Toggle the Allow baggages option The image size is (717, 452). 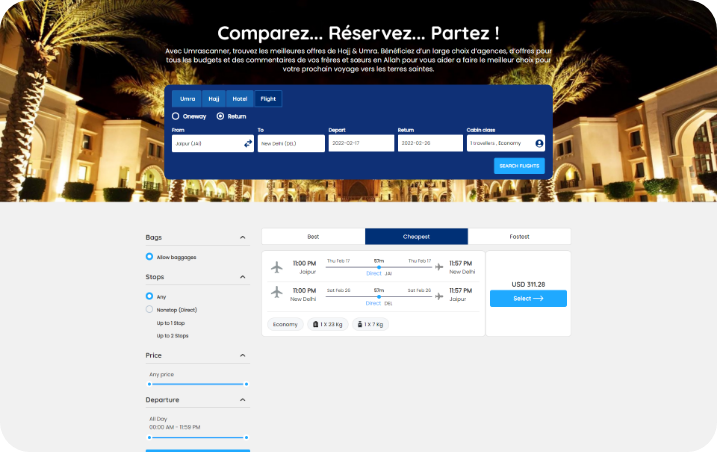point(149,257)
